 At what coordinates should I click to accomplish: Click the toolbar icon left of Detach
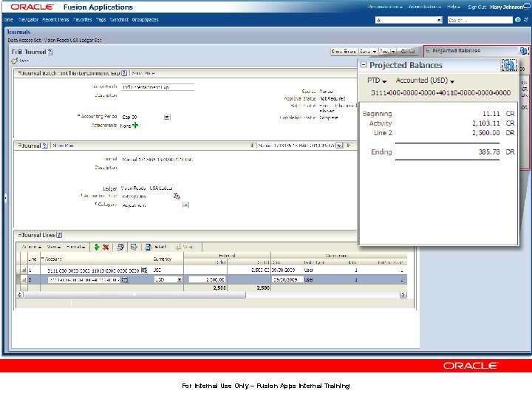(x=134, y=247)
